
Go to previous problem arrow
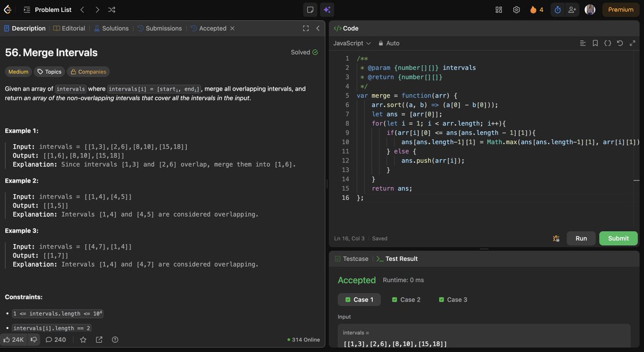tap(82, 10)
